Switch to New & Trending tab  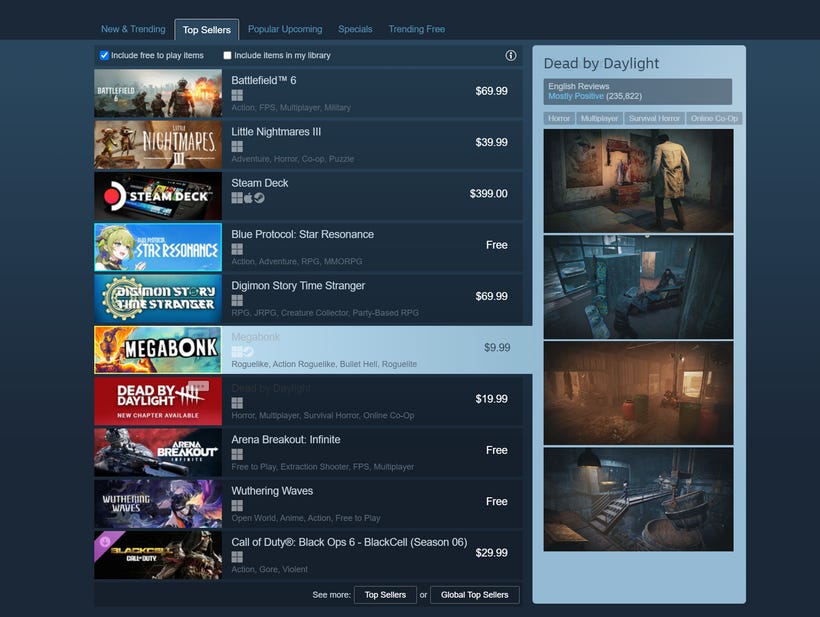click(x=133, y=29)
